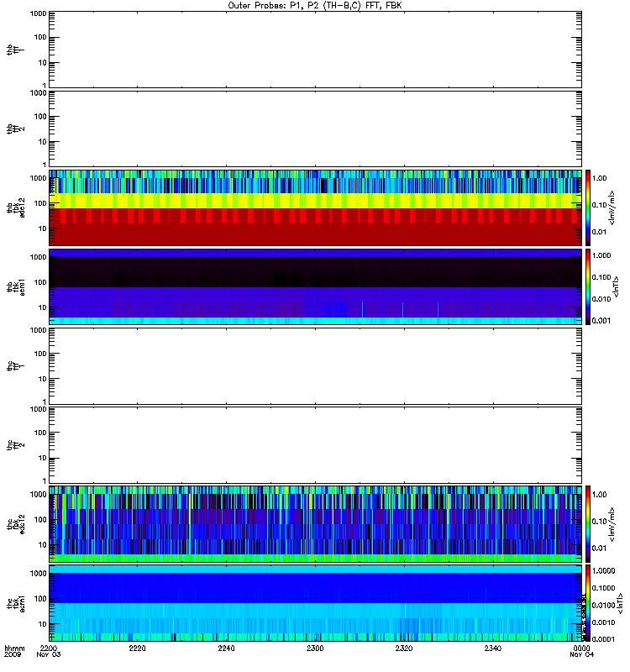The height and width of the screenshot is (672, 630).
Task: Click the plot title "Outer Probes: P1, P2 (TH-B,C) FFT, FBK"
Action: (x=315, y=6)
